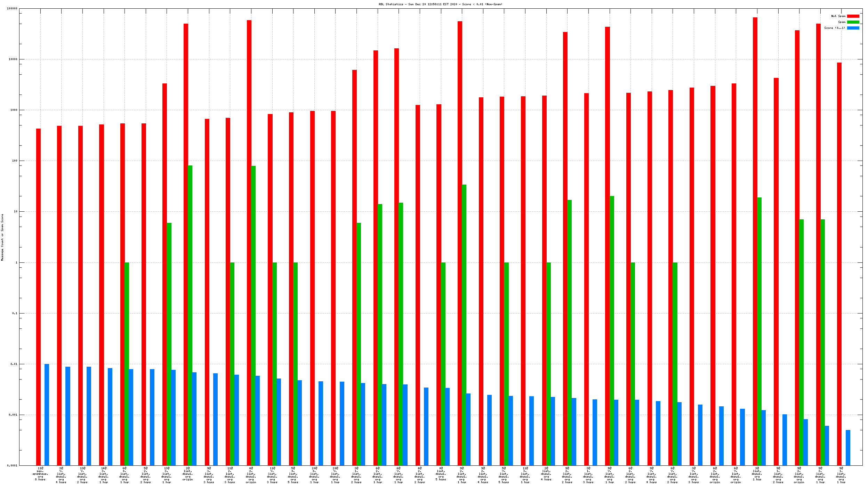Click the blue Score (0..1) legend swatch
This screenshot has width=868, height=488.
click(853, 28)
